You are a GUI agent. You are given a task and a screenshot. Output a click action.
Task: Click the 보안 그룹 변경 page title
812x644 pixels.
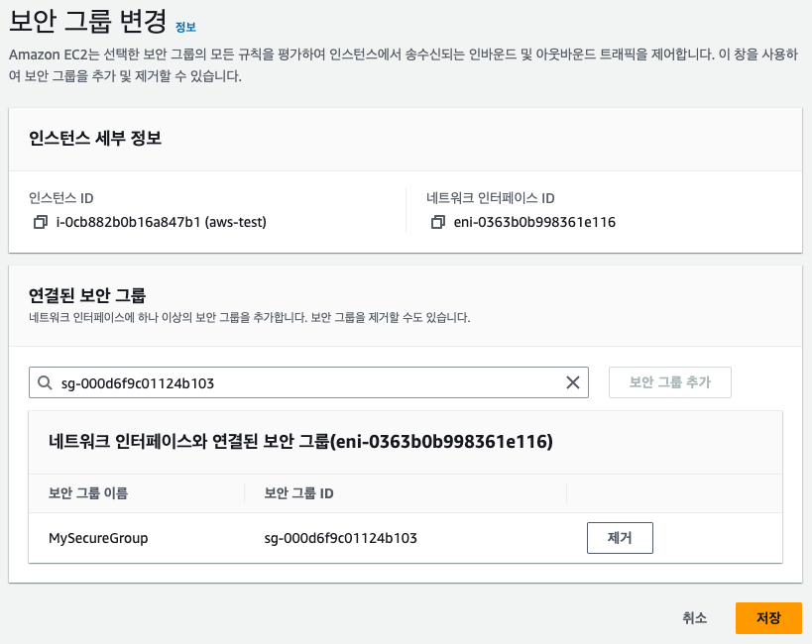tap(88, 22)
